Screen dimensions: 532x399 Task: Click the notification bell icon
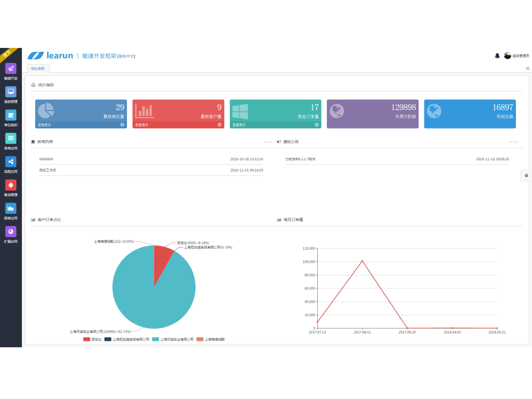497,55
